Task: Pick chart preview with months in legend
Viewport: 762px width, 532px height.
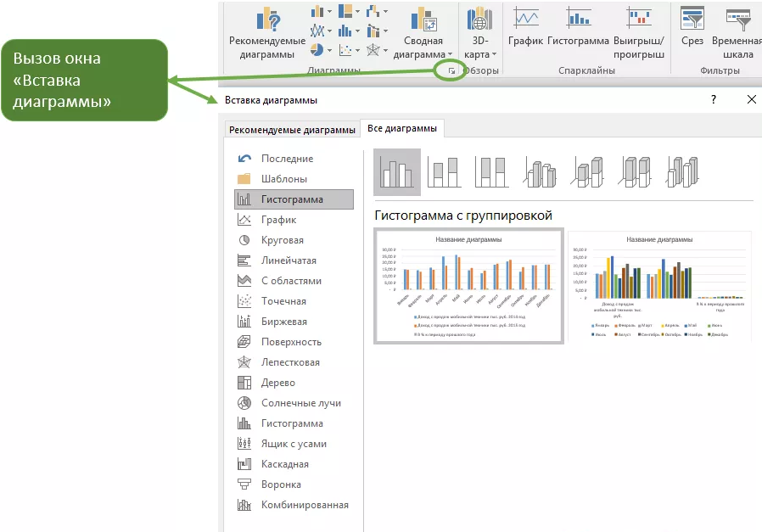Action: coord(659,286)
